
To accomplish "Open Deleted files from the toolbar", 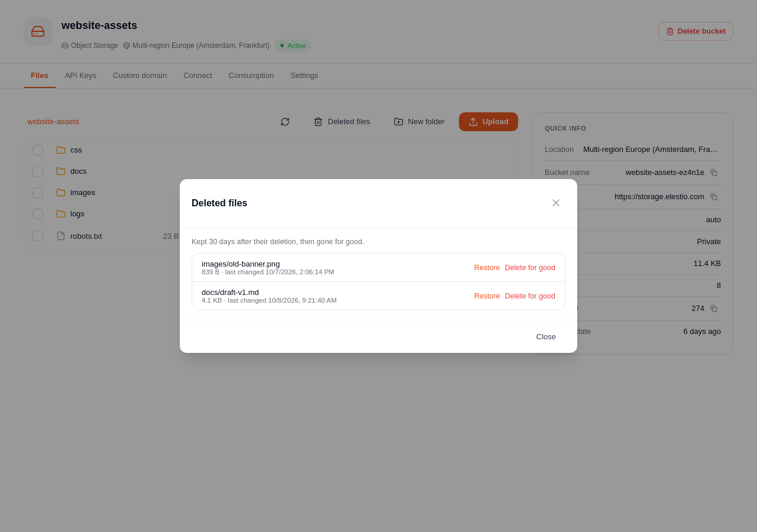I will (342, 122).
